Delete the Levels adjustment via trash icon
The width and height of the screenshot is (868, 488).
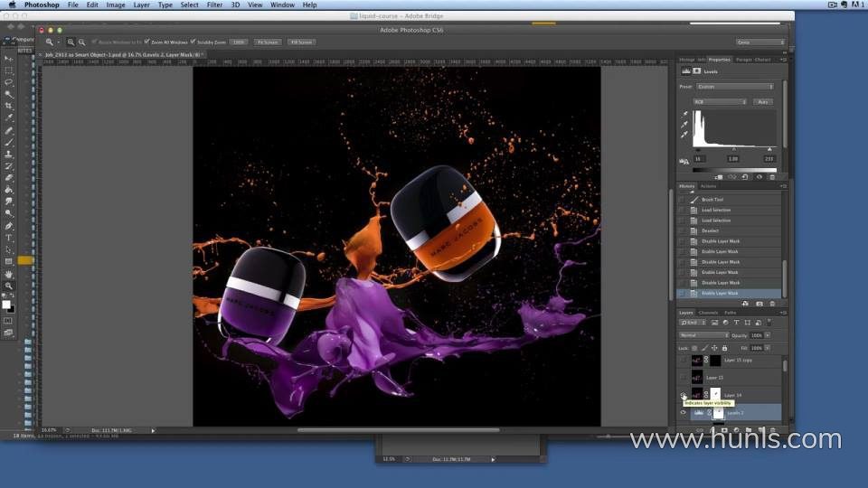772,177
